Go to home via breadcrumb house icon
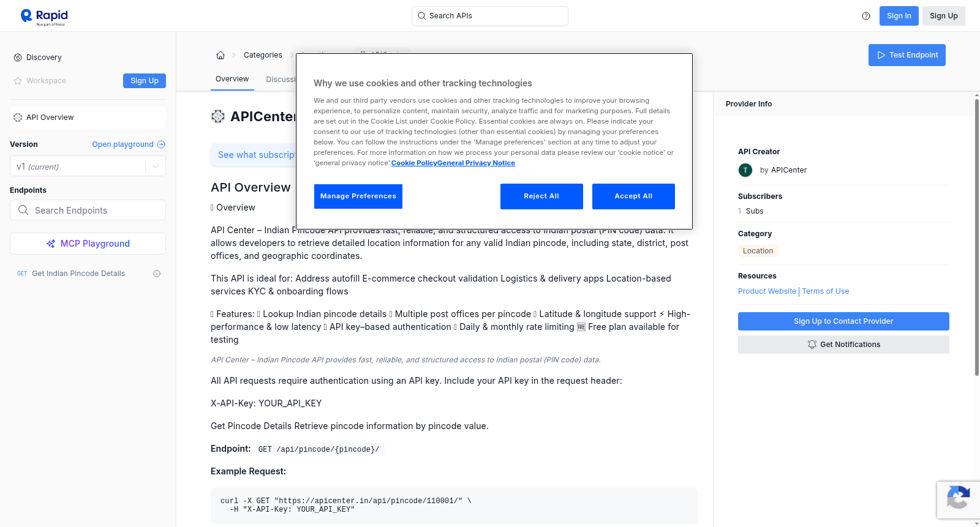This screenshot has width=980, height=527. click(221, 55)
